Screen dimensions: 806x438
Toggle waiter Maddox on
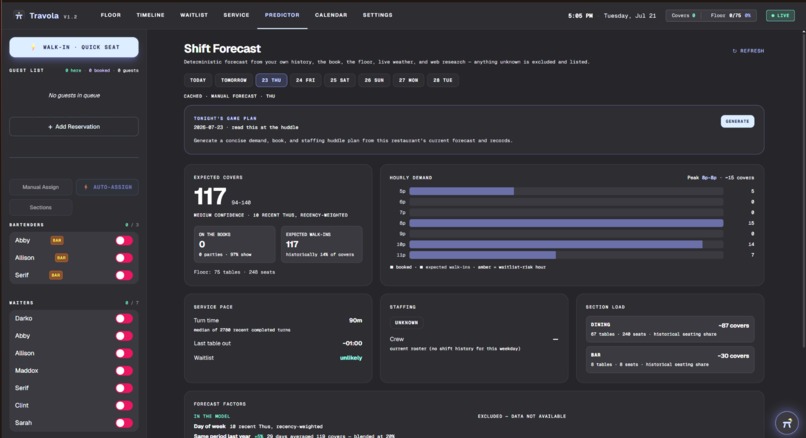point(124,371)
